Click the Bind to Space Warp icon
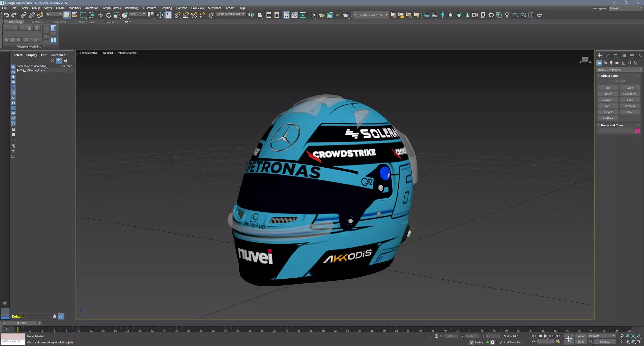The height and width of the screenshot is (346, 644). click(x=40, y=15)
